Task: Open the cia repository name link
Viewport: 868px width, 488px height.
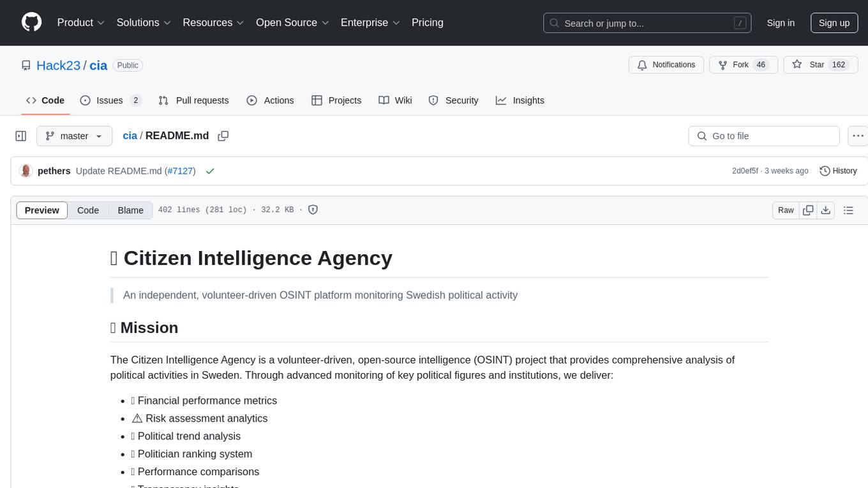Action: [98, 65]
